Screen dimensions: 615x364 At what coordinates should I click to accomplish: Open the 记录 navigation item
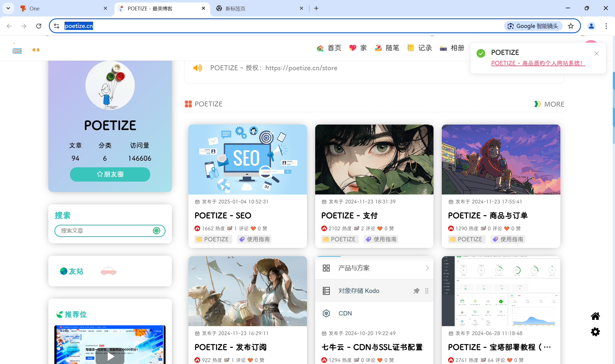420,48
